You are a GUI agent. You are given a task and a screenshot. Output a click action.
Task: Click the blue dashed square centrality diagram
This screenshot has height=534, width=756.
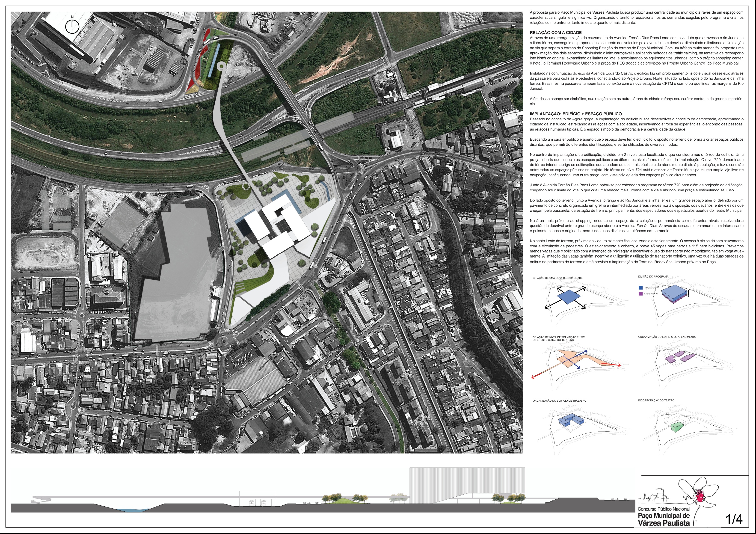(x=569, y=296)
